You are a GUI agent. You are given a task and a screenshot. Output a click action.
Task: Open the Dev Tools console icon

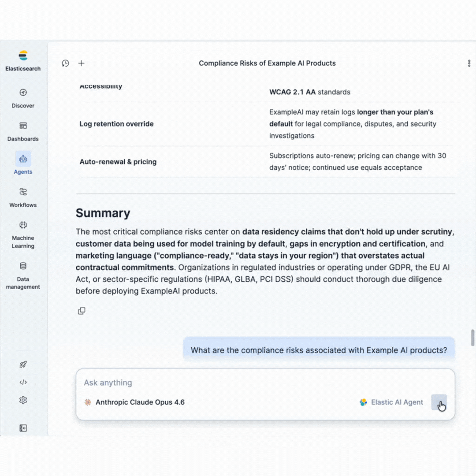[23, 382]
